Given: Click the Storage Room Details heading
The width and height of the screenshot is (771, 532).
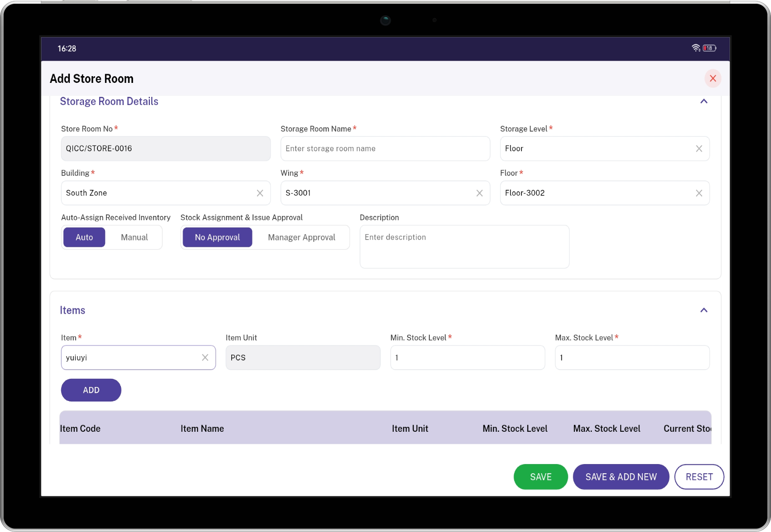Looking at the screenshot, I should [x=109, y=102].
